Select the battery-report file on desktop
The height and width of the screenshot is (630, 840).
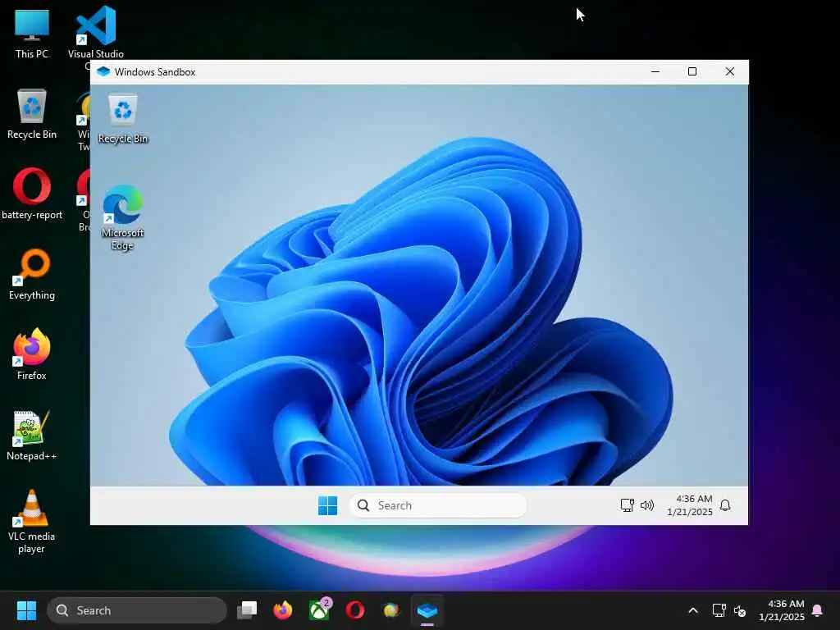pos(32,194)
